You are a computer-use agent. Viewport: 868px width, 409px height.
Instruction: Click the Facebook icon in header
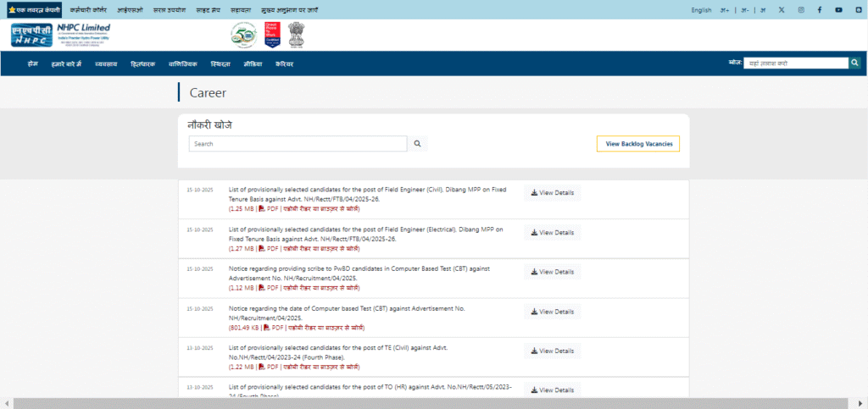tap(820, 10)
